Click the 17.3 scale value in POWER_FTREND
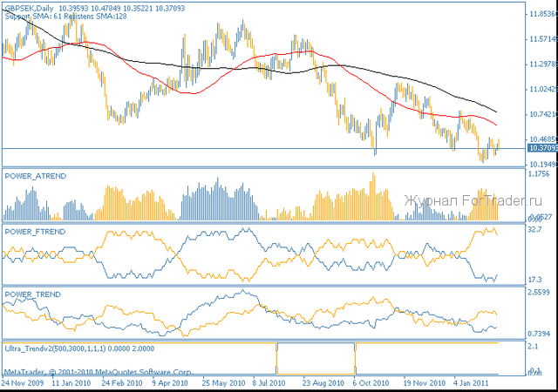Image resolution: width=558 pixels, height=392 pixels. [x=534, y=280]
